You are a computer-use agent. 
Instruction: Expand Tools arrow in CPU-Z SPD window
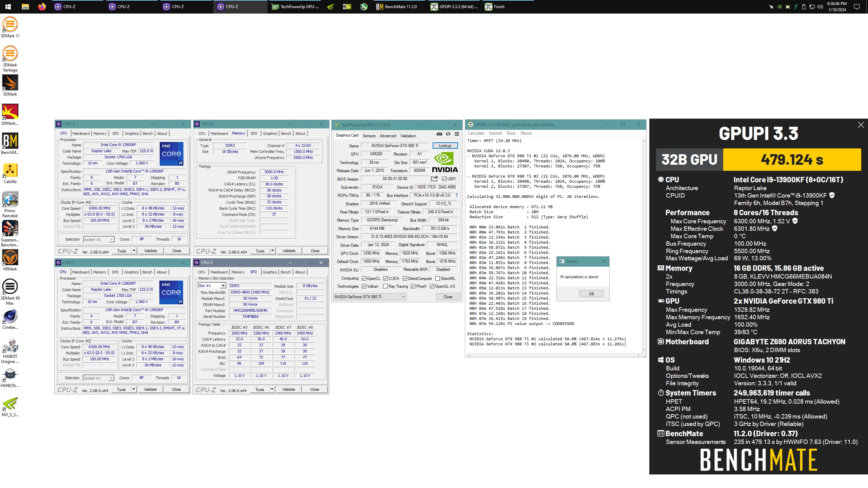tap(272, 389)
